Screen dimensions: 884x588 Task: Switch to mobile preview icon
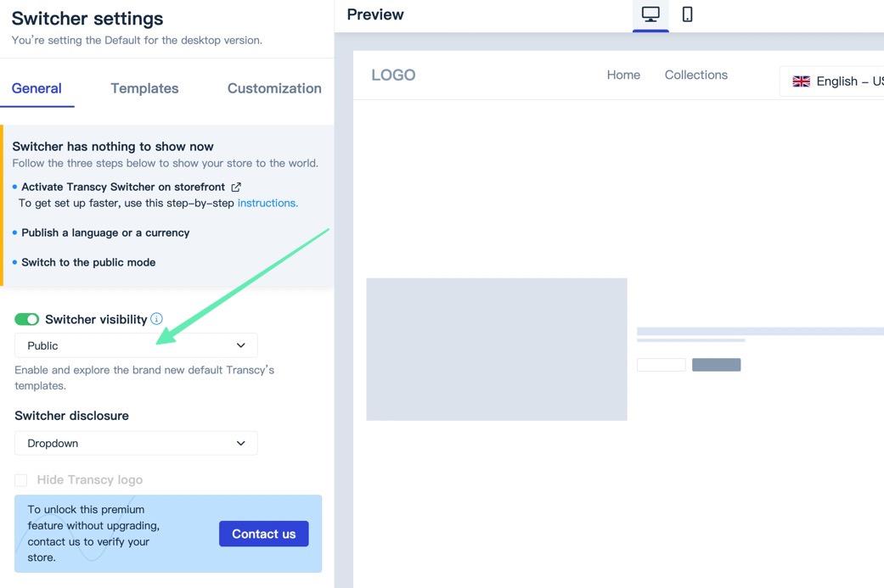click(687, 14)
